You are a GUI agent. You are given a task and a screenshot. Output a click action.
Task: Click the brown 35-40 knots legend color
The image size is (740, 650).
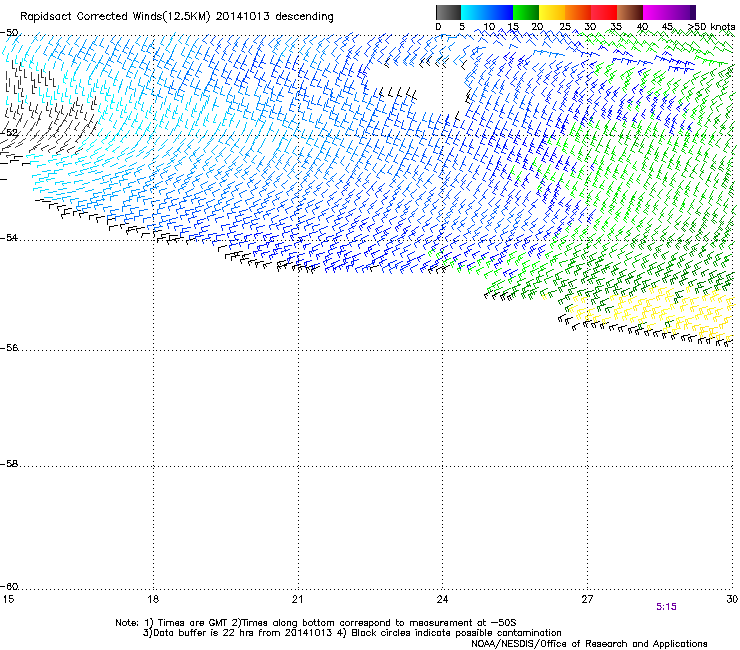click(x=630, y=12)
